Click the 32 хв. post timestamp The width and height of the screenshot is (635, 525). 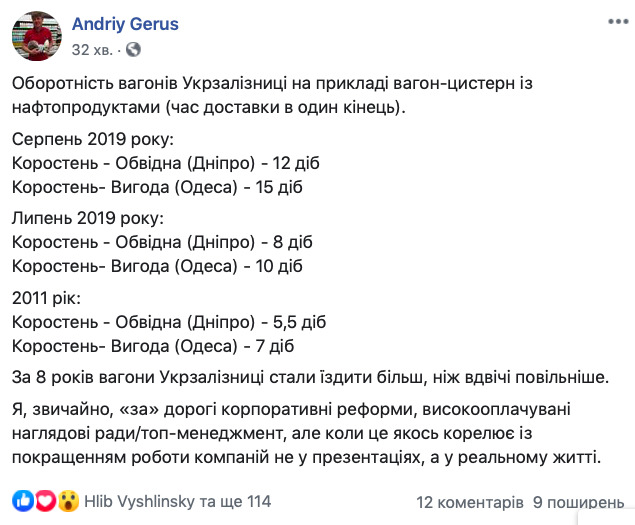coord(93,48)
